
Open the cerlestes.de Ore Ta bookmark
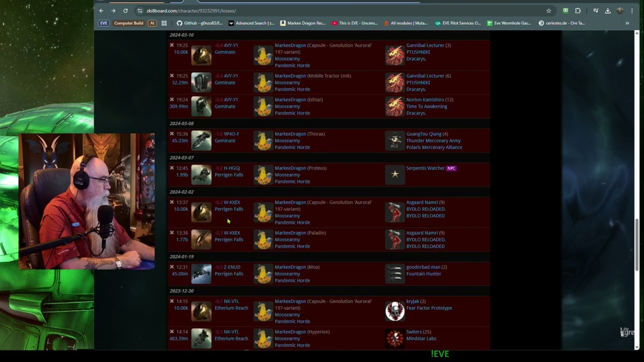(x=561, y=23)
